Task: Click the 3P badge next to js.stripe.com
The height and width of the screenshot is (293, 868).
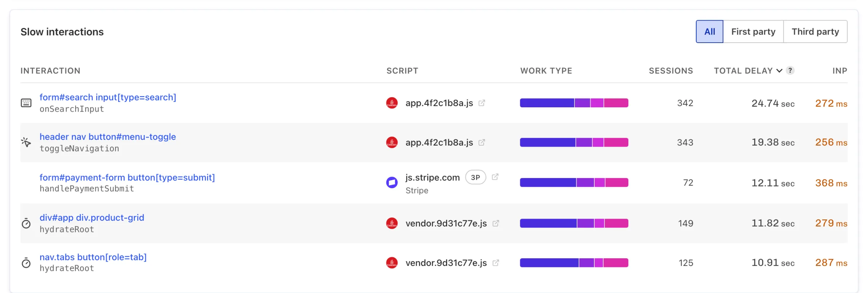Action: (x=476, y=177)
